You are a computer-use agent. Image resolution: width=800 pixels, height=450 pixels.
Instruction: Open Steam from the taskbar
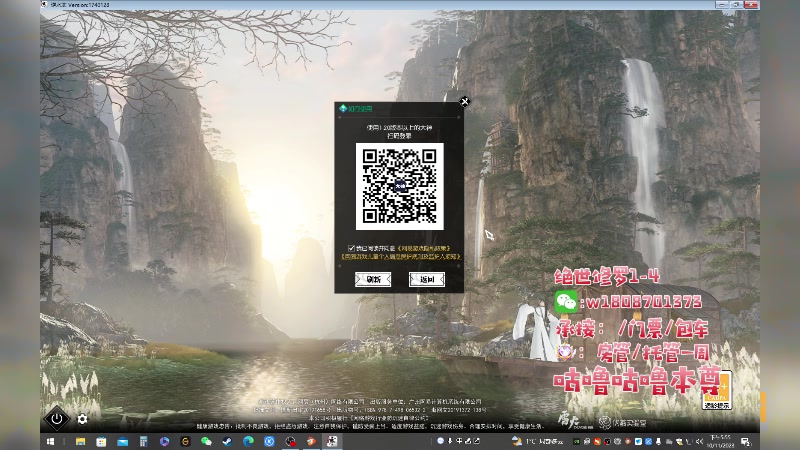[x=227, y=441]
